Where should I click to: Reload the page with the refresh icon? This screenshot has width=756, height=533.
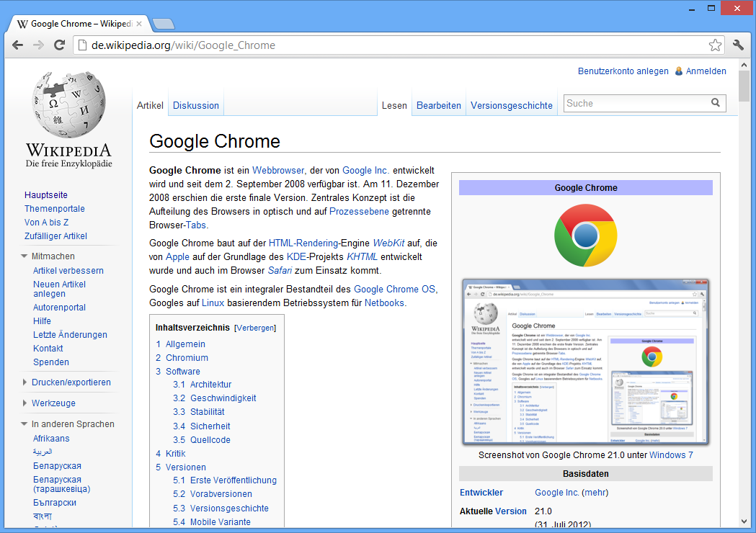click(x=60, y=45)
